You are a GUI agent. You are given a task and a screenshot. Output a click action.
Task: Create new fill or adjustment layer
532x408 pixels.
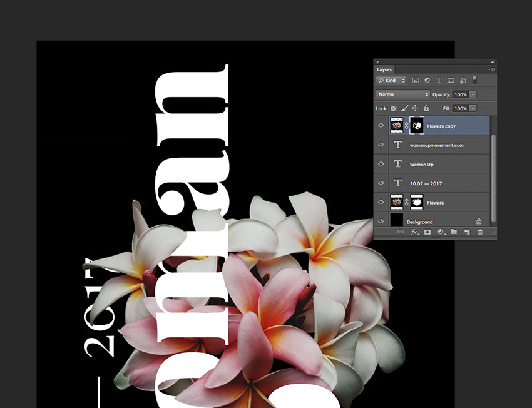point(441,232)
